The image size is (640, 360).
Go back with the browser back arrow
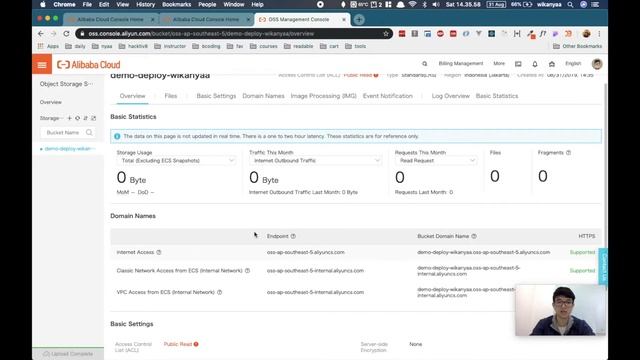(x=40, y=33)
